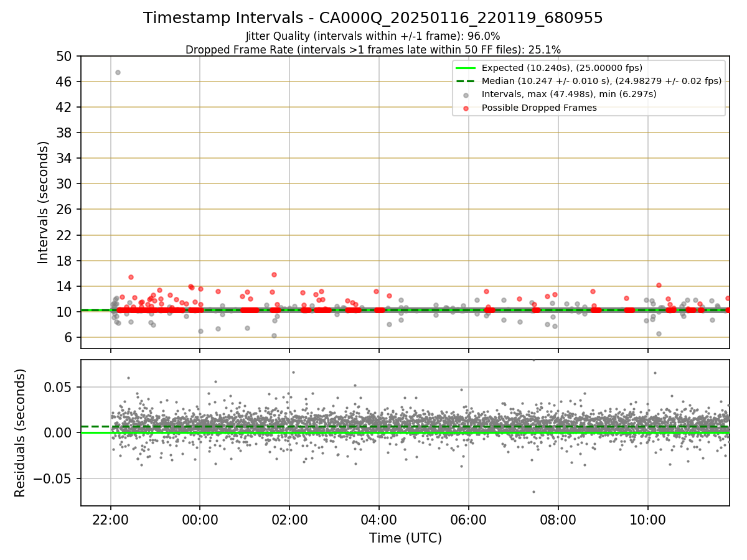Click the y-axis tick label '46'

click(65, 82)
